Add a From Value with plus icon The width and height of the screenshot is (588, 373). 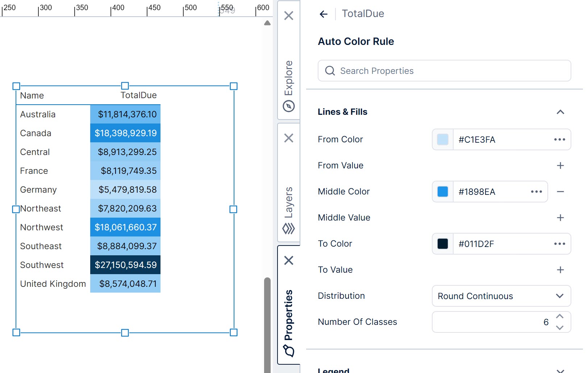(x=560, y=165)
